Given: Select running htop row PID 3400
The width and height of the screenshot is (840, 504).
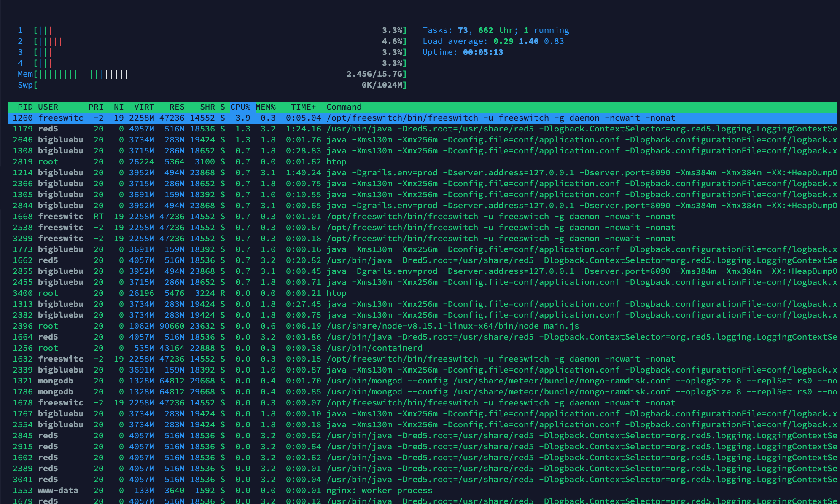Looking at the screenshot, I should [x=423, y=293].
